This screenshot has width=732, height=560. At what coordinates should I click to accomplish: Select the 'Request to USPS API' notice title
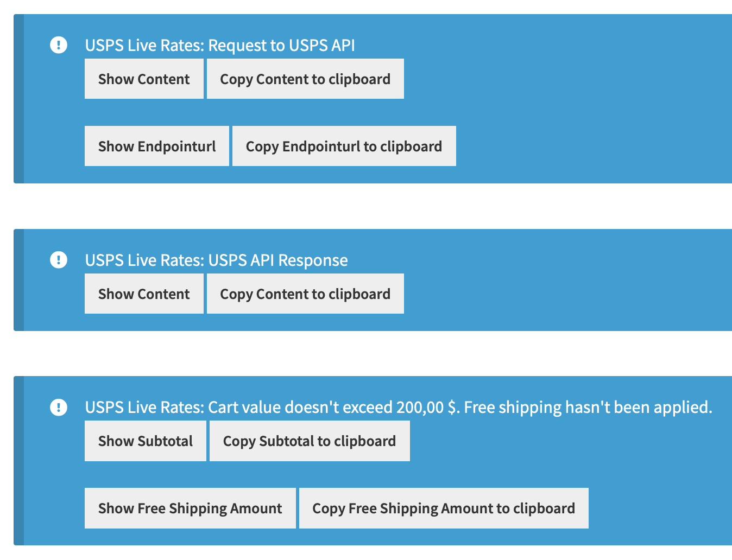point(219,46)
